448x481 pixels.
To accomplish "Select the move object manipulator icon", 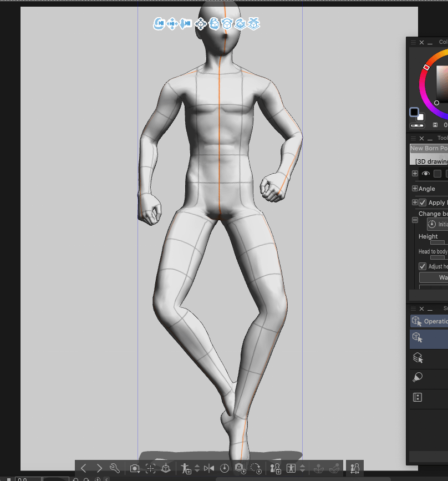I will 201,24.
